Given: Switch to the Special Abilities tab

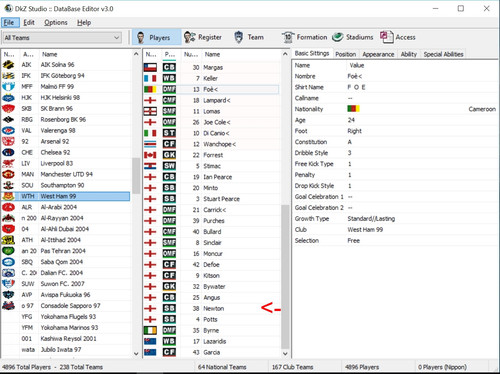Looking at the screenshot, I should point(443,54).
